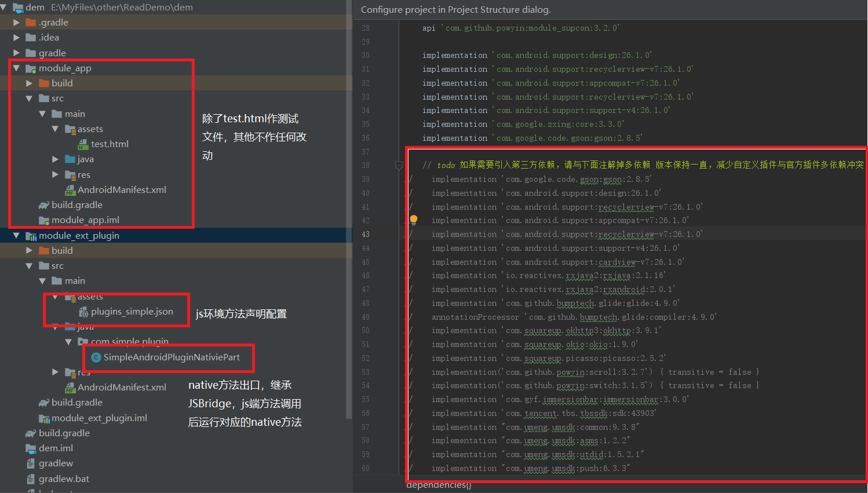The height and width of the screenshot is (493, 868).
Task: Collapse the module_ext_plugin src folder
Action: pyautogui.click(x=29, y=266)
